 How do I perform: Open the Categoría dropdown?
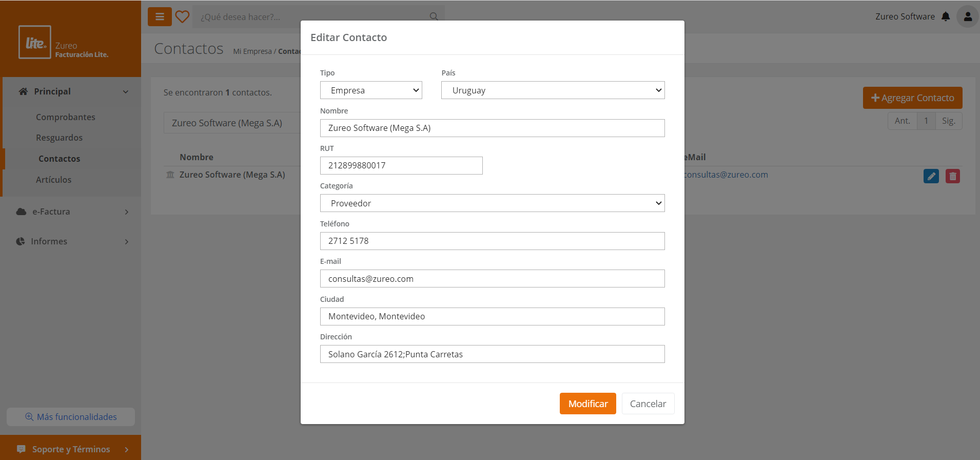coord(492,203)
